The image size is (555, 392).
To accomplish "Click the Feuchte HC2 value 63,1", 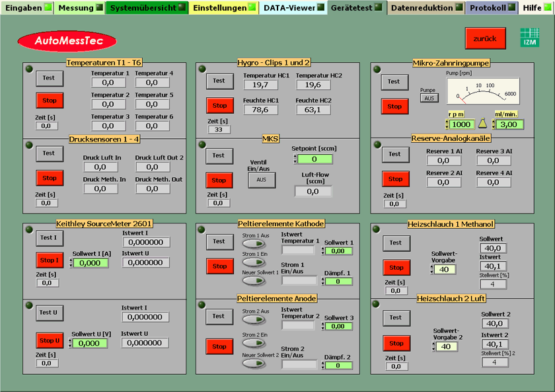I will pos(313,110).
